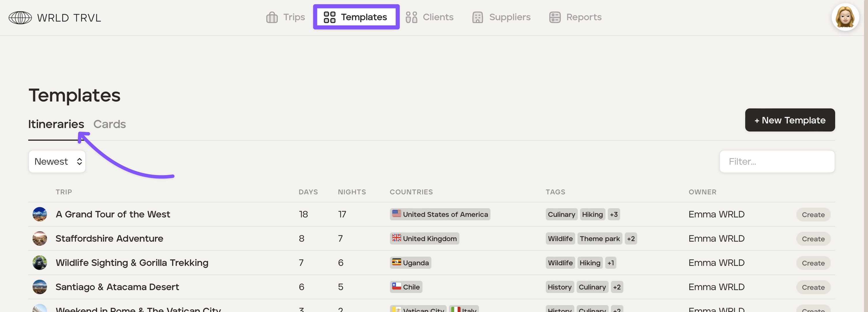Open the user avatar profile menu
Viewport: 868px width, 312px height.
pos(845,17)
